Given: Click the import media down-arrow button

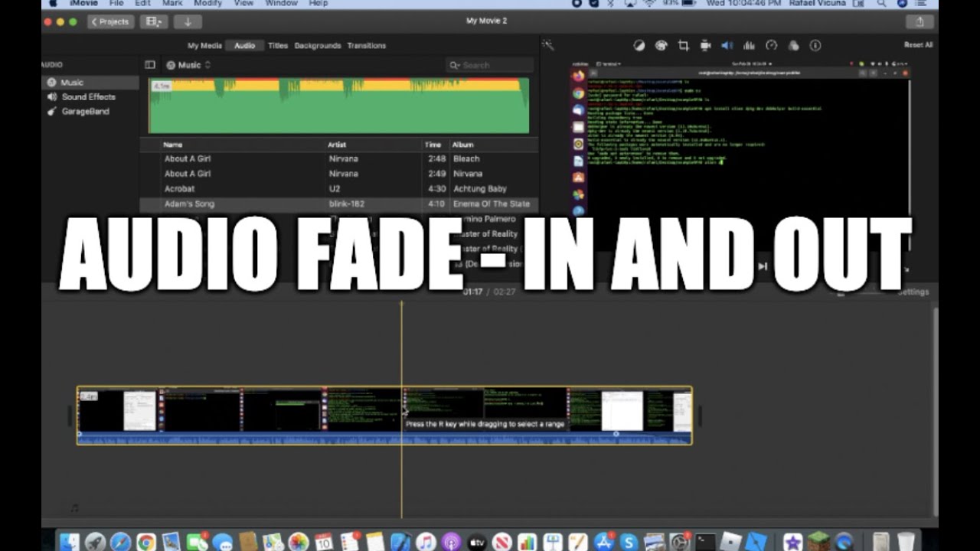Looking at the screenshot, I should coord(188,21).
